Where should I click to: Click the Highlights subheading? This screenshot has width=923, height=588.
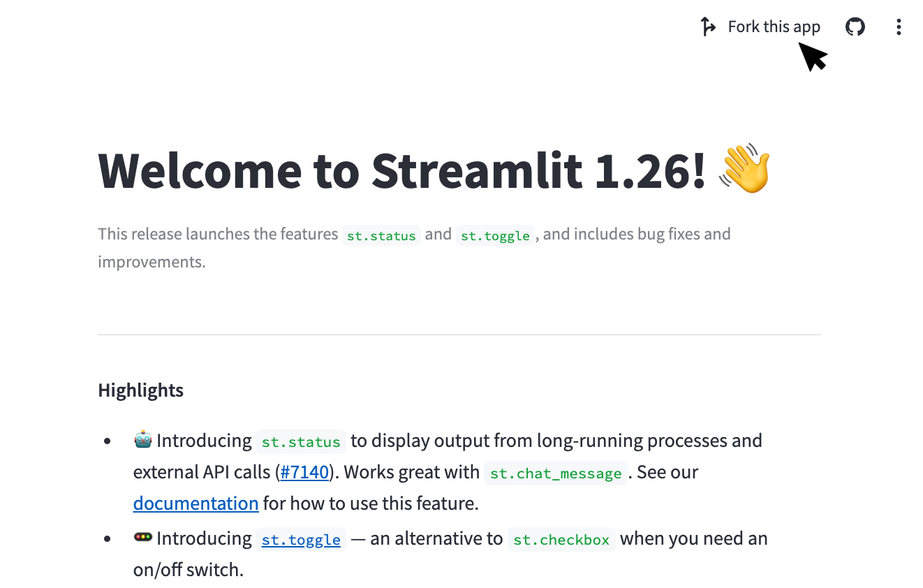pyautogui.click(x=141, y=390)
